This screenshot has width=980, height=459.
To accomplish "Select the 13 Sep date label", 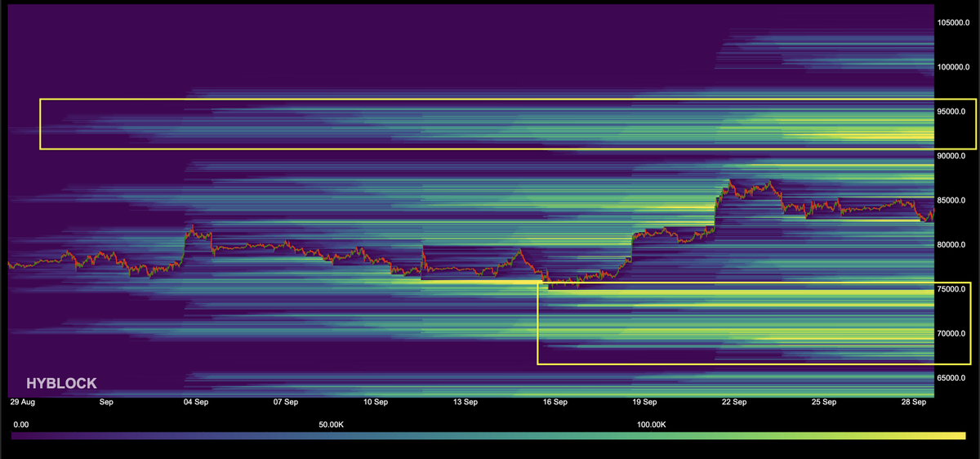I will tap(465, 403).
